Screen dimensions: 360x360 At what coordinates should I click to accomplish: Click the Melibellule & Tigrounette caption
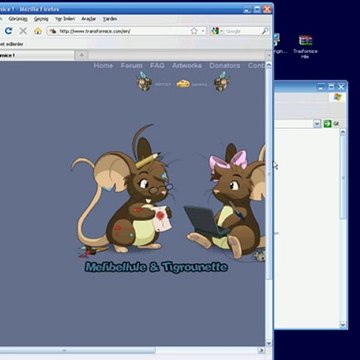(156, 267)
